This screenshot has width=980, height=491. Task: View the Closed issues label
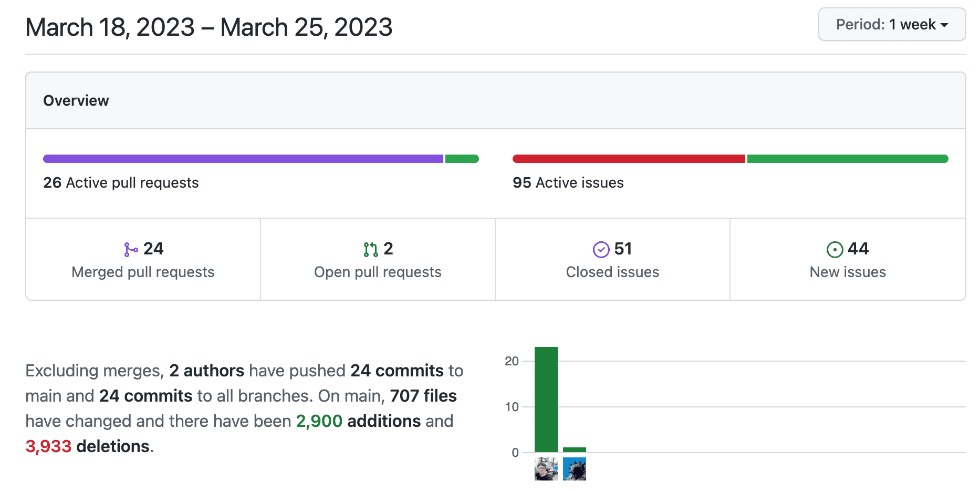(x=612, y=272)
